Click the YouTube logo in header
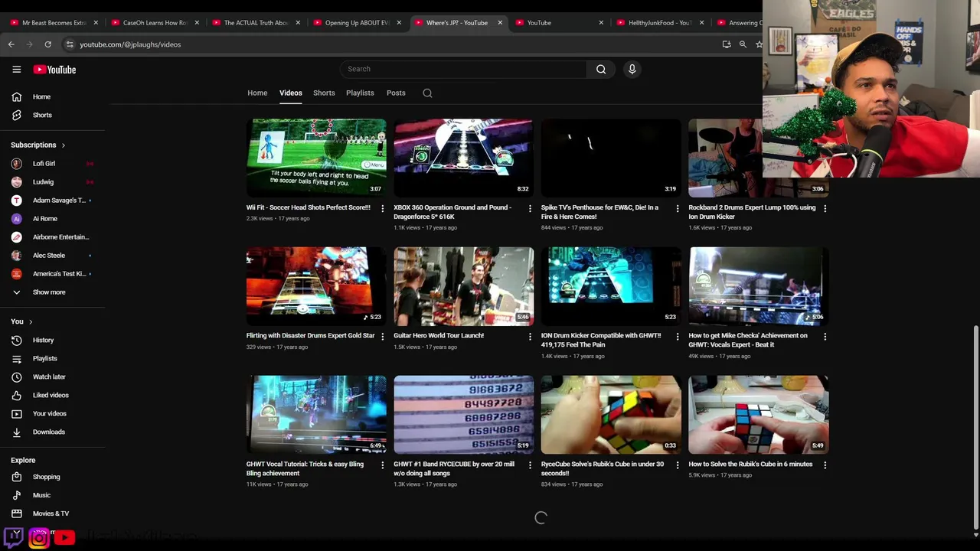This screenshot has width=980, height=551. tap(54, 70)
